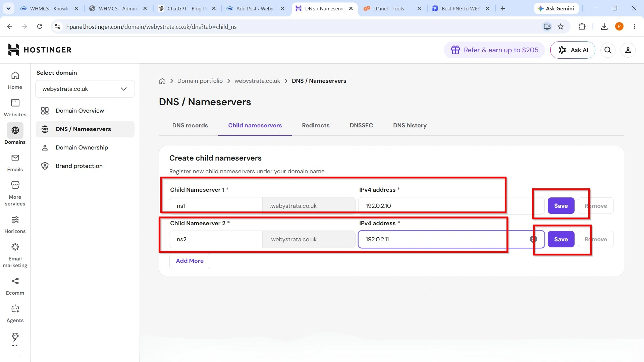Go to webystrata.co.uk breadcrumb

coord(257,81)
